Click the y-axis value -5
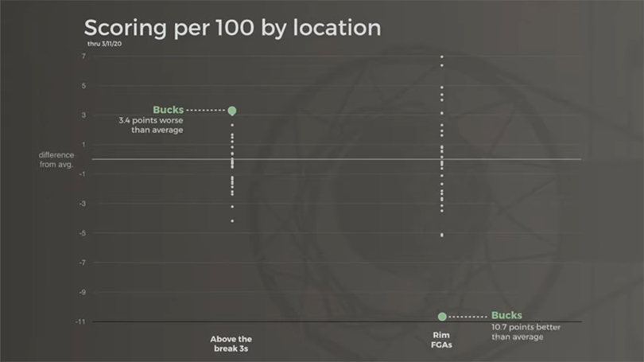Viewport: 644px width, 362px height. [81, 233]
